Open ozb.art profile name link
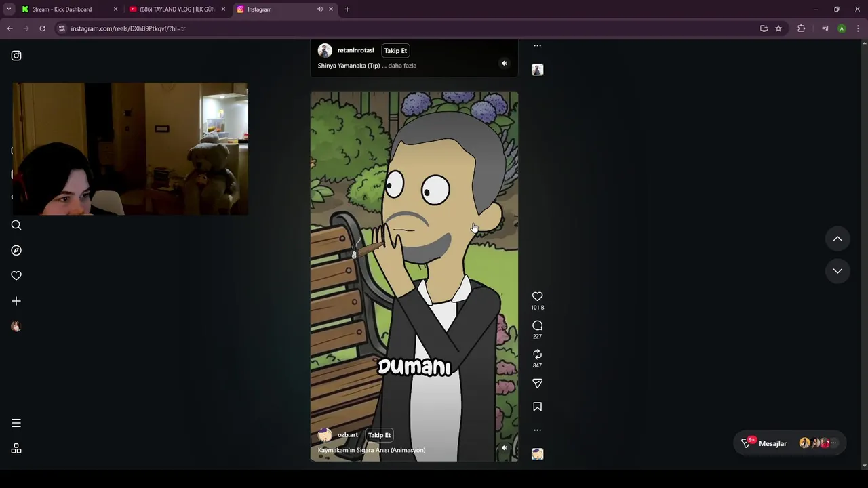Image resolution: width=868 pixels, height=488 pixels. [x=348, y=435]
